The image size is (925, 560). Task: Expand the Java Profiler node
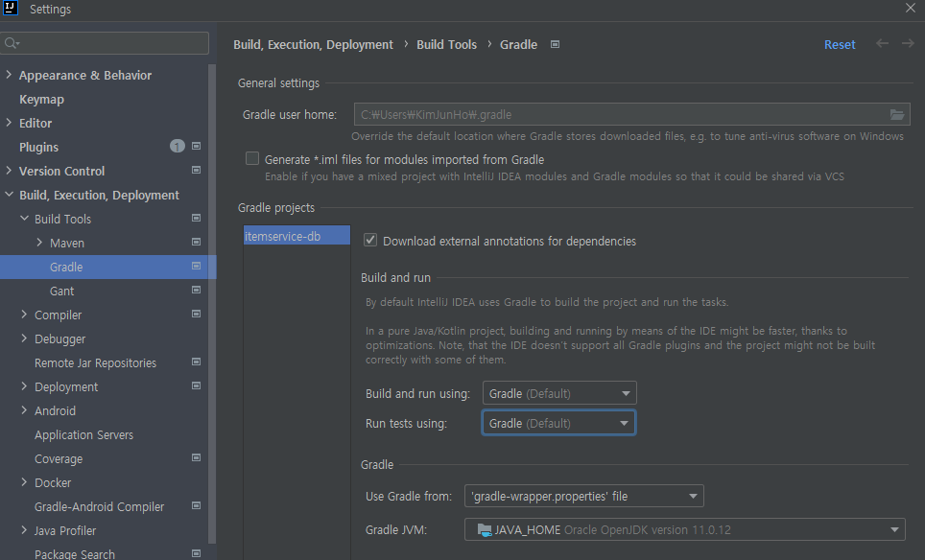[24, 529]
